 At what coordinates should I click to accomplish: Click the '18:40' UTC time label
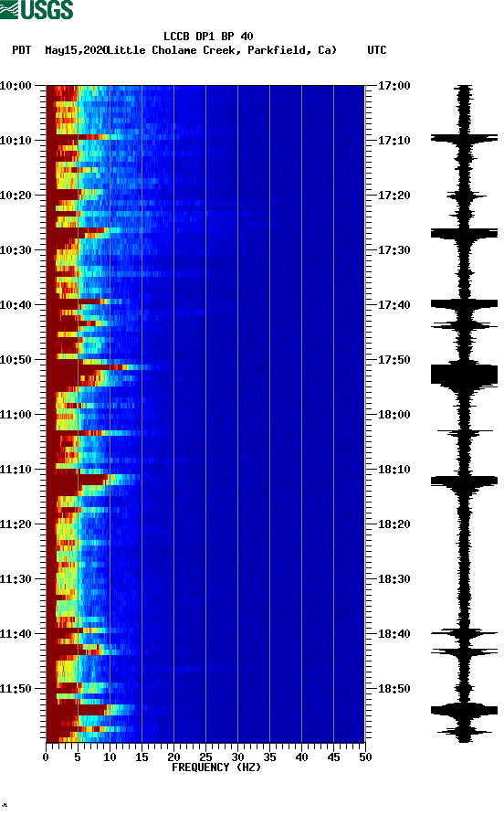coord(394,634)
